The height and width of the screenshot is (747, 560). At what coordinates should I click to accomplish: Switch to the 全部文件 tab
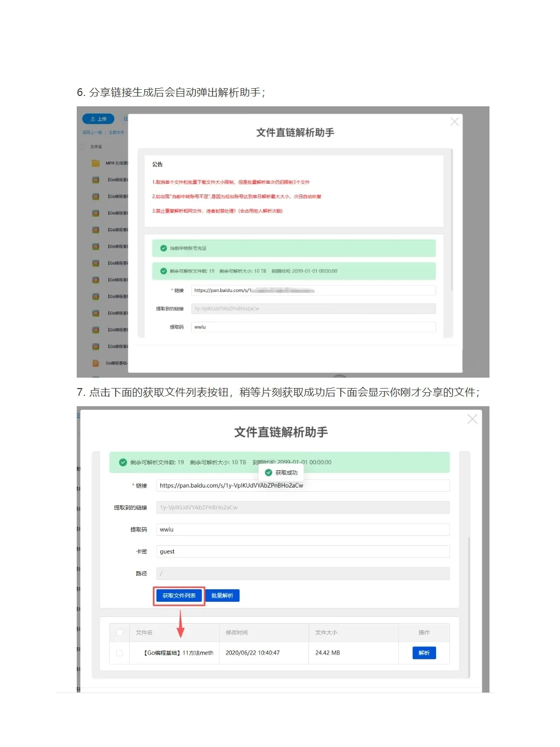tap(116, 132)
